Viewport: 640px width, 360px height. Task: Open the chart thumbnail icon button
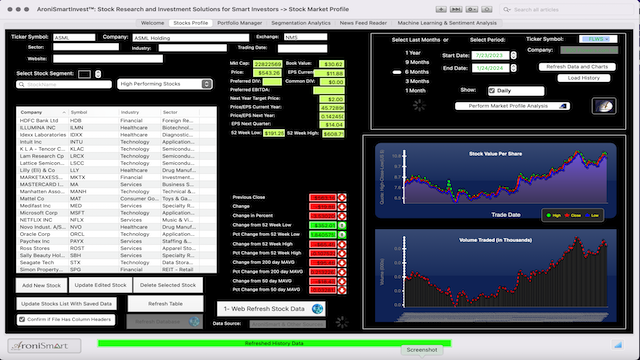click(604, 106)
